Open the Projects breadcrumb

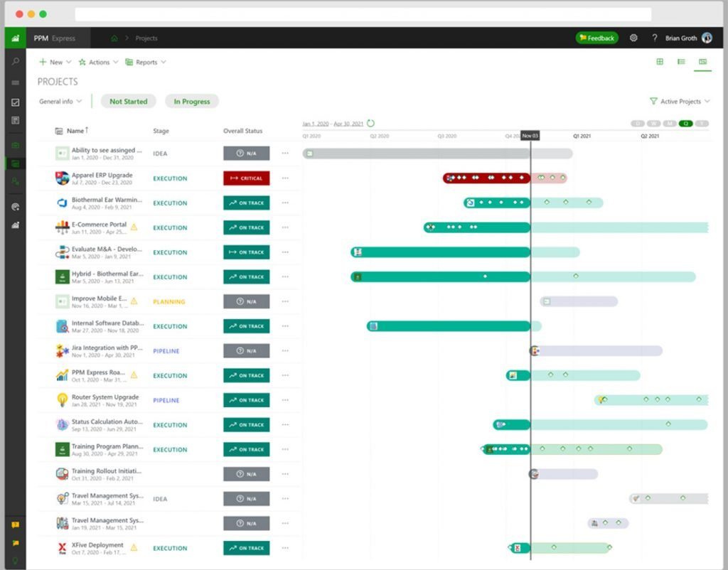(146, 38)
